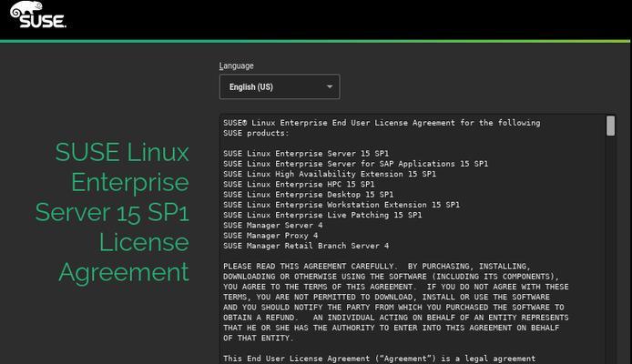Click 'This End User License Agreement' line
The height and width of the screenshot is (364, 632).
(x=379, y=359)
